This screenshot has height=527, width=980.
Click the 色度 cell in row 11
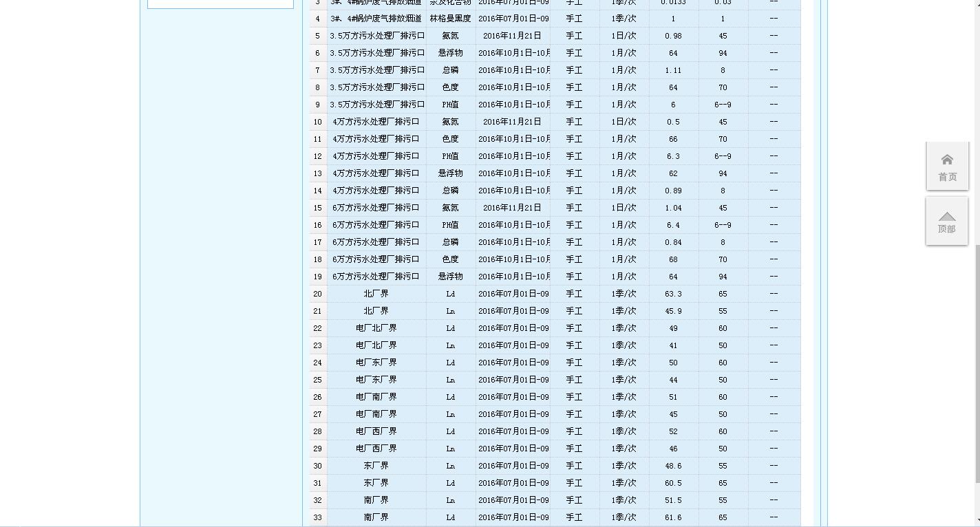pyautogui.click(x=450, y=139)
